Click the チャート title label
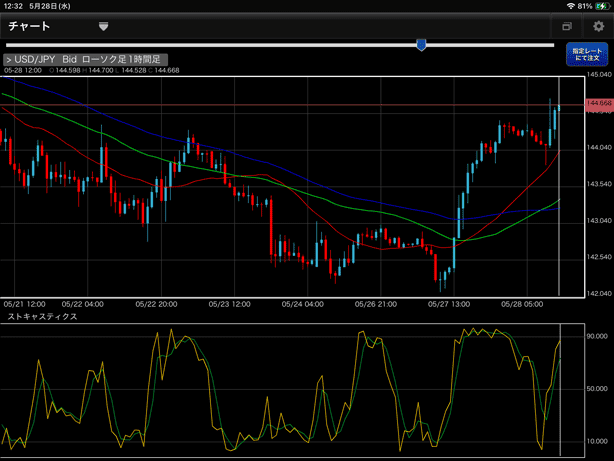 pos(29,26)
